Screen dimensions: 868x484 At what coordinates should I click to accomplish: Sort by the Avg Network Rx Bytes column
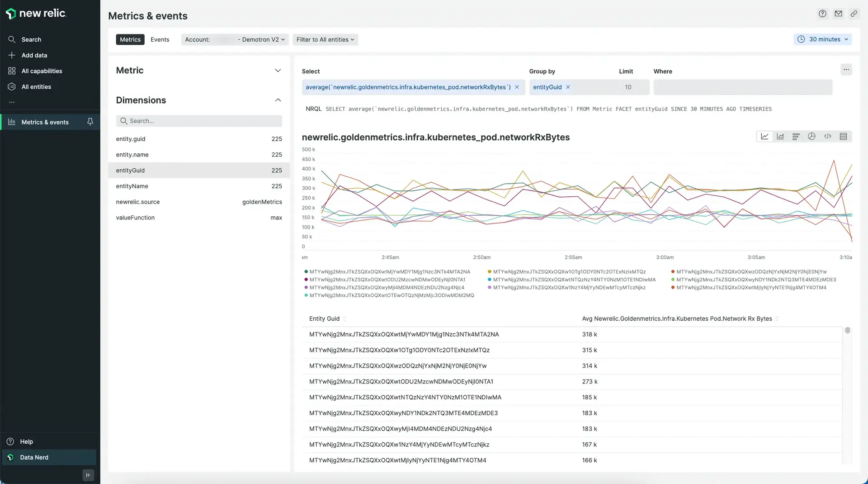click(x=680, y=318)
